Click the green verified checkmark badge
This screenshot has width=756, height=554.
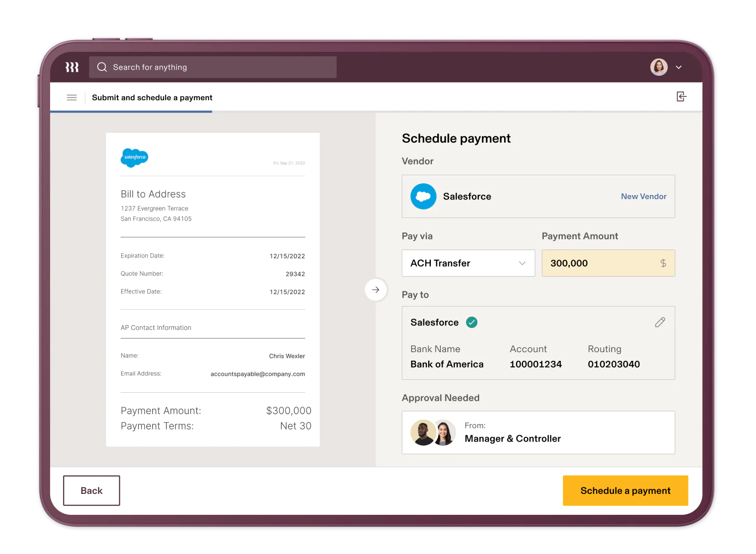tap(472, 323)
